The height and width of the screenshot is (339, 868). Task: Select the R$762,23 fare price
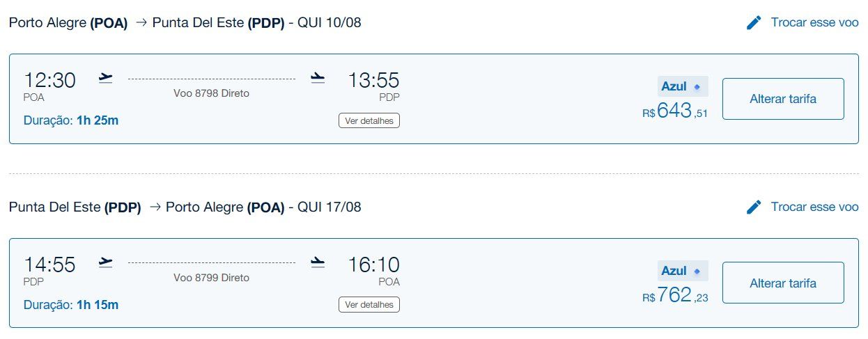(x=675, y=295)
